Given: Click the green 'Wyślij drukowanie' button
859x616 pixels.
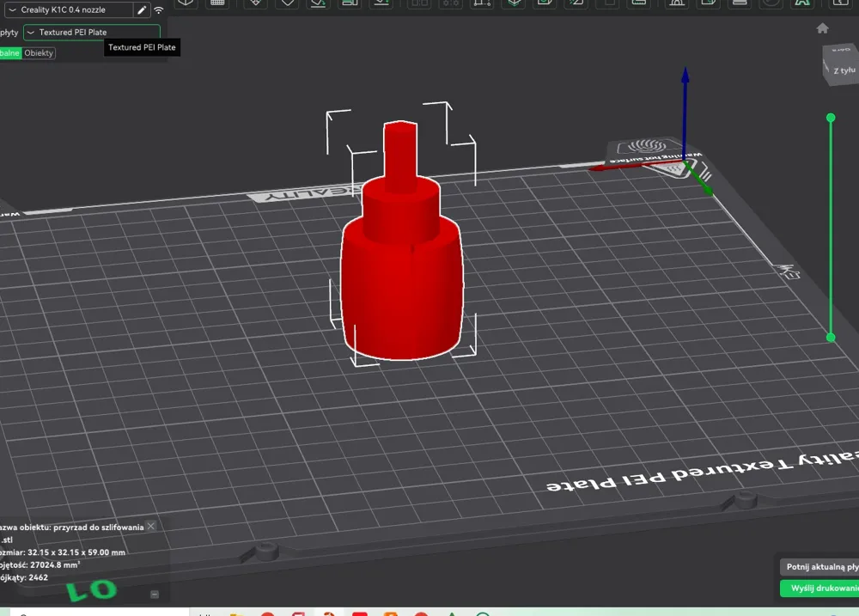Looking at the screenshot, I should [819, 588].
